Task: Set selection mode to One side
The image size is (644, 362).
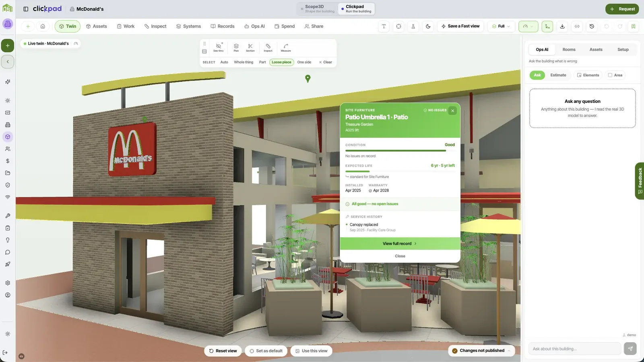Action: tap(304, 62)
